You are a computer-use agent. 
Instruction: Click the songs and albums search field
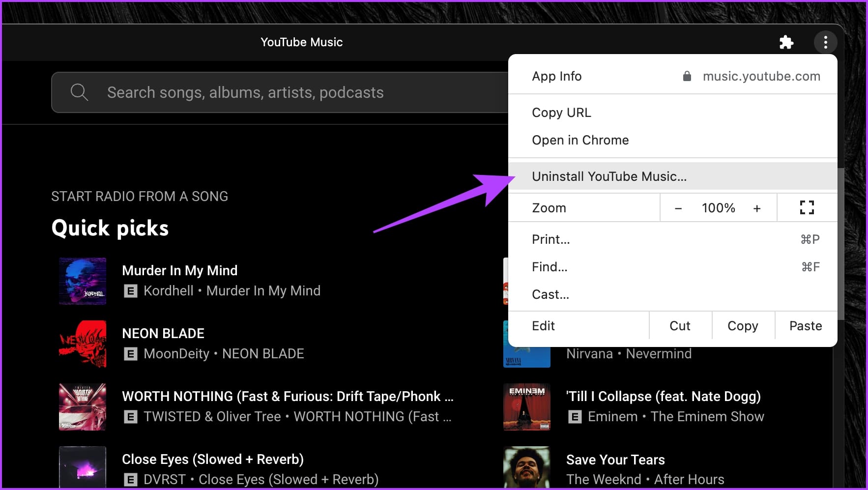[x=246, y=92]
